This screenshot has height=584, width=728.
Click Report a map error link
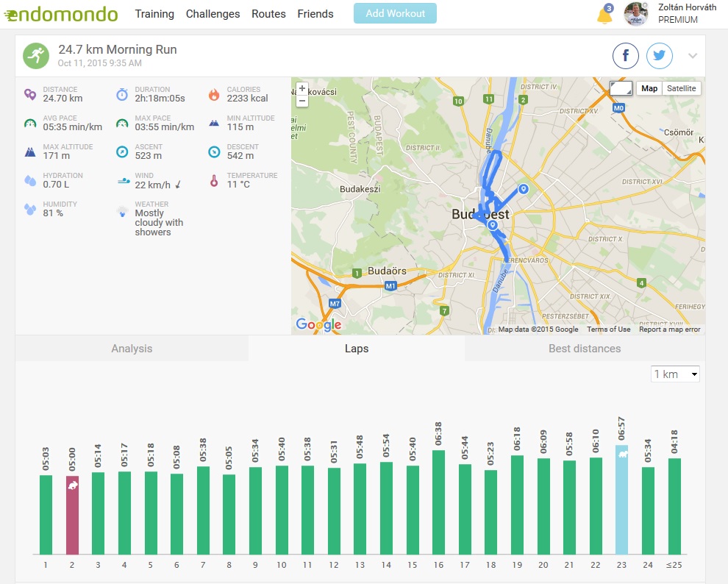669,329
